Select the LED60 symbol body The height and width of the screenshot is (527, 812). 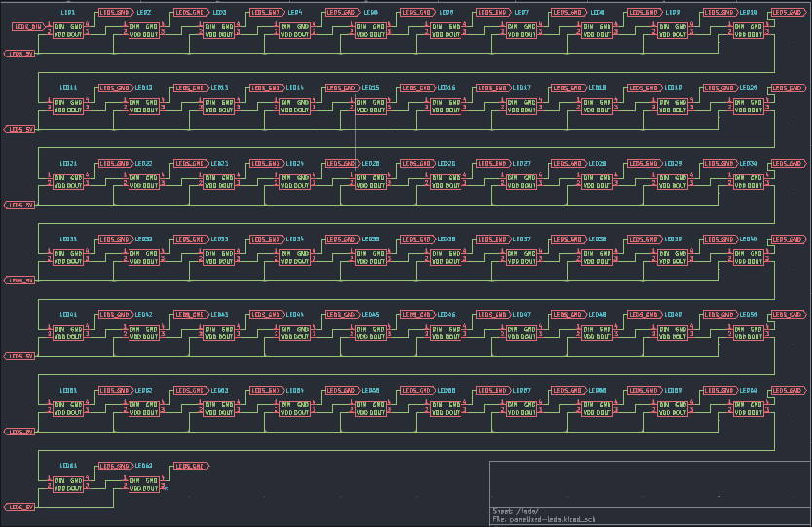(749, 408)
